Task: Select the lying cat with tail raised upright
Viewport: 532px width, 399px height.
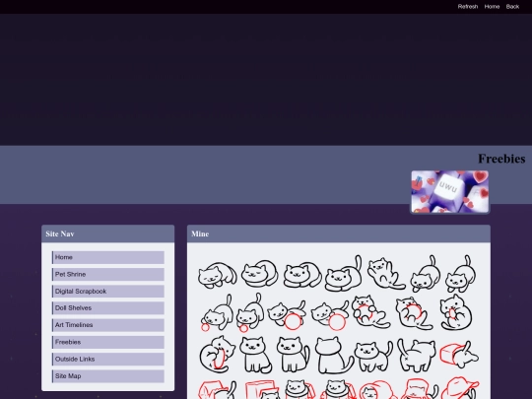Action: click(x=344, y=274)
